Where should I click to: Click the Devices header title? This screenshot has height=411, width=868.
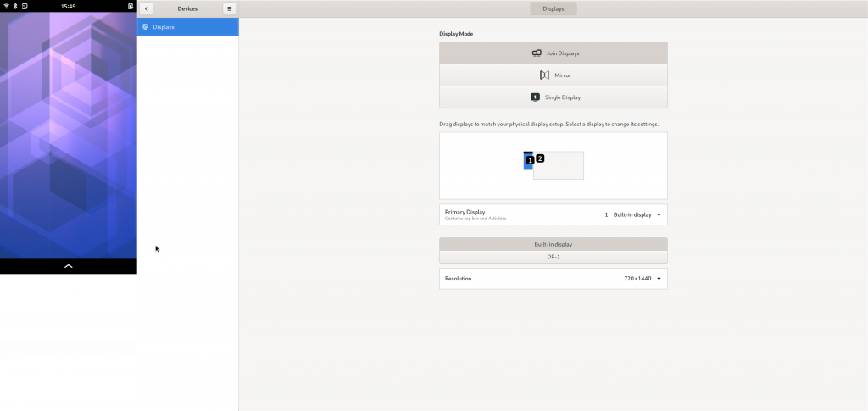click(187, 8)
